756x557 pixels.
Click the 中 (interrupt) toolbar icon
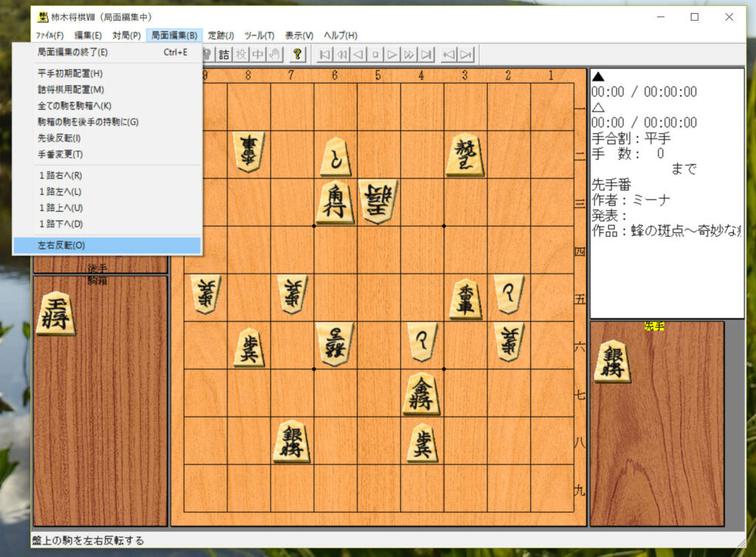pyautogui.click(x=258, y=55)
